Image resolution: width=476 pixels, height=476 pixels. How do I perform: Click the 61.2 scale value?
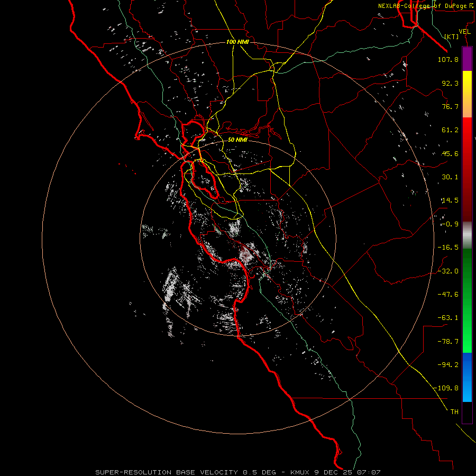(x=450, y=130)
